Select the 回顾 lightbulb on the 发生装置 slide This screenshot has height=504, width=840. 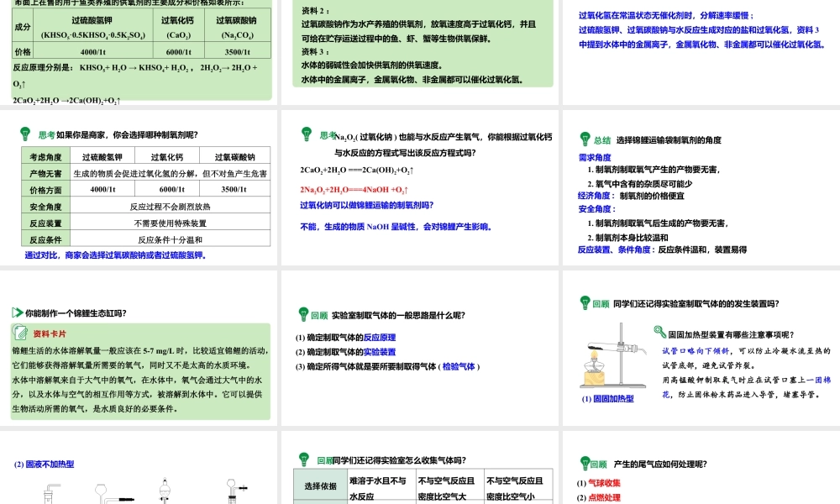click(586, 303)
